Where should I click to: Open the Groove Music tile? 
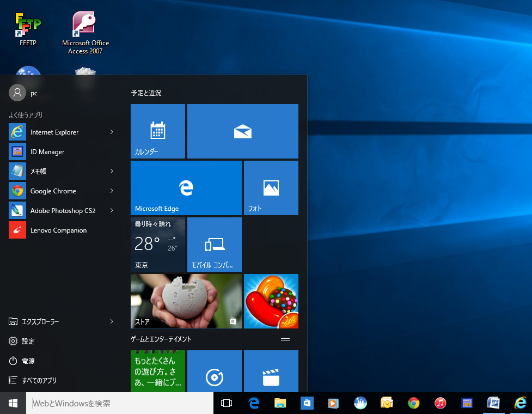(x=215, y=372)
